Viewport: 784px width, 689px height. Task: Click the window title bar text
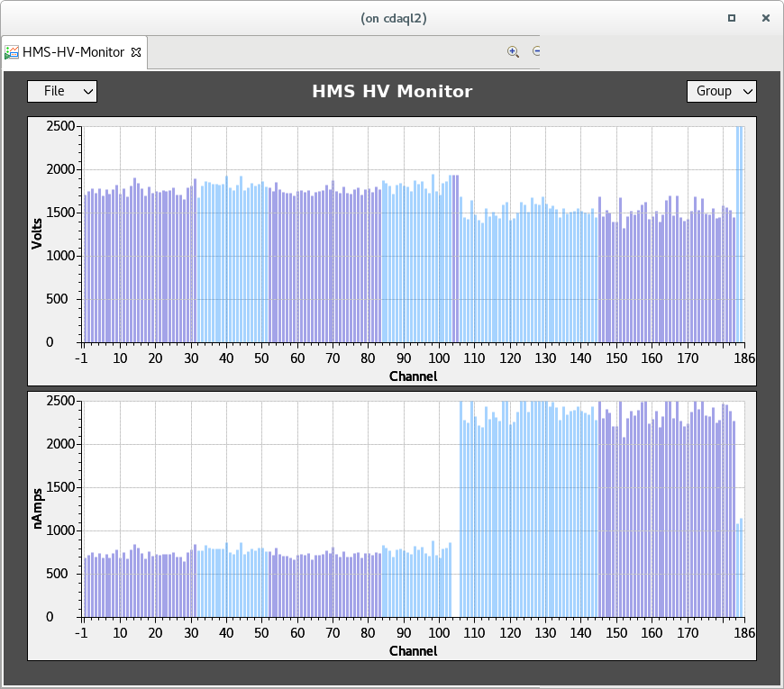(x=392, y=17)
